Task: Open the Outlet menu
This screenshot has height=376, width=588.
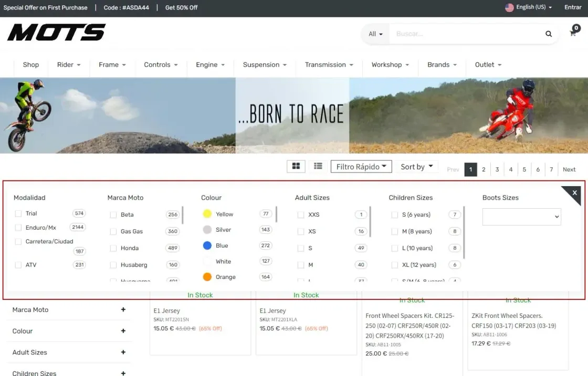Action: tap(488, 65)
